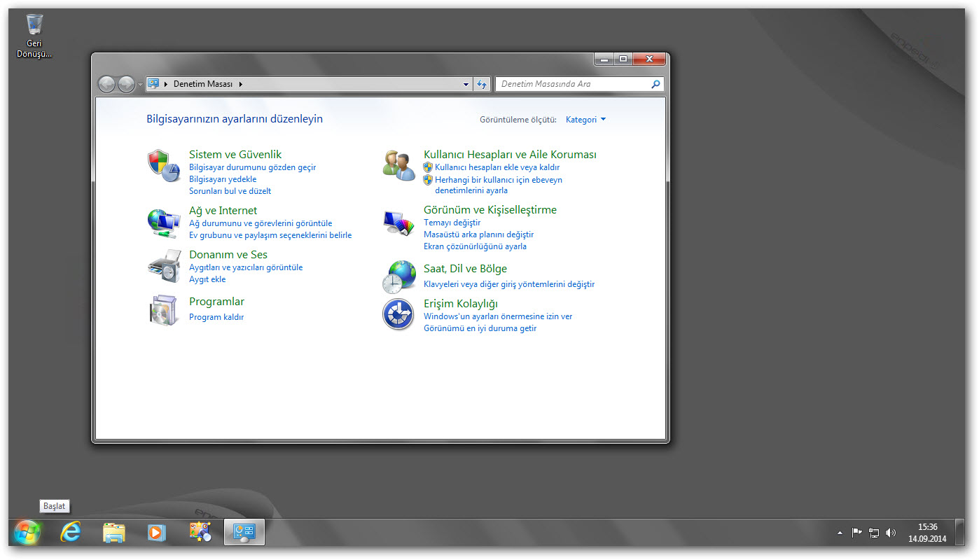Click the Control Panel taskbar button
This screenshot has width=979, height=560.
(x=244, y=533)
